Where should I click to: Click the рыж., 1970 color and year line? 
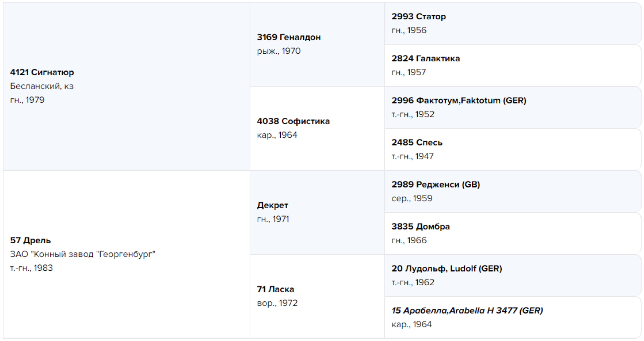(x=279, y=51)
